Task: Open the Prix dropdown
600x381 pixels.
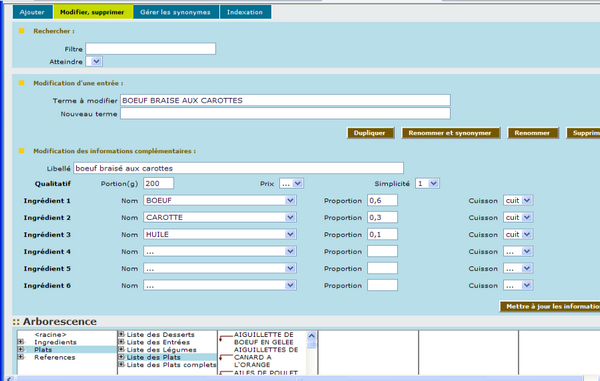Action: coord(292,184)
